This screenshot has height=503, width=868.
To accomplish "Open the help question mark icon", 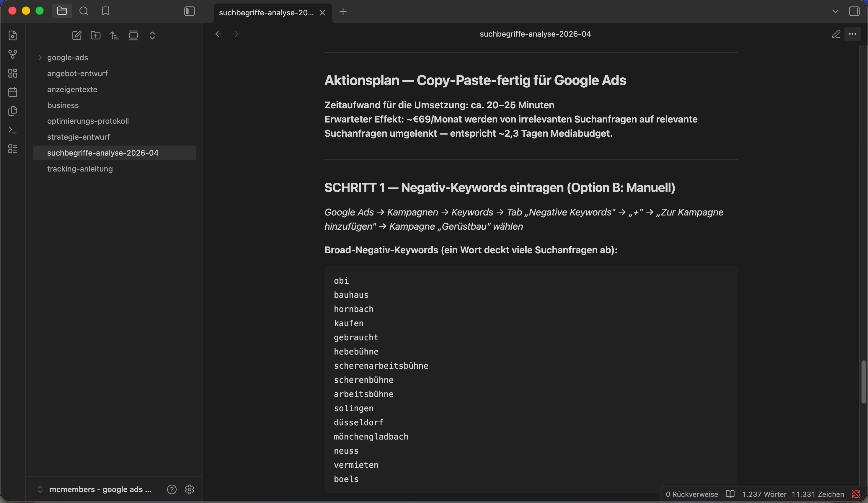I will click(172, 489).
